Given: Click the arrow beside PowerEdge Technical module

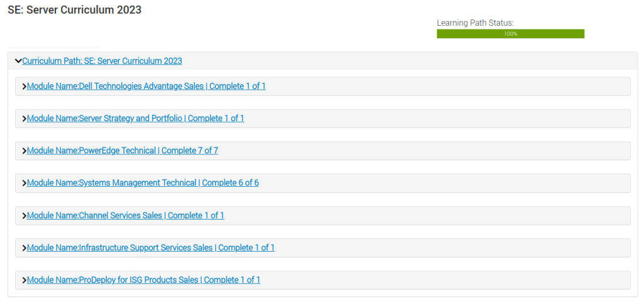Looking at the screenshot, I should [24, 151].
